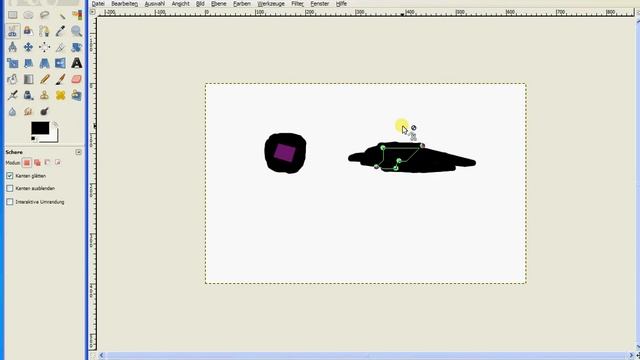Select the Perspective tool
Screen dimensions: 640x360
point(44,63)
